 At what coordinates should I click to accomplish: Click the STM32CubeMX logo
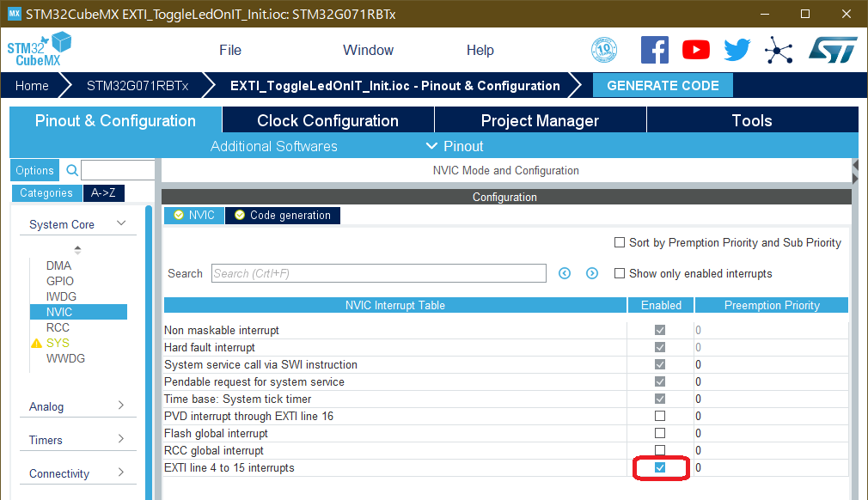coord(39,49)
